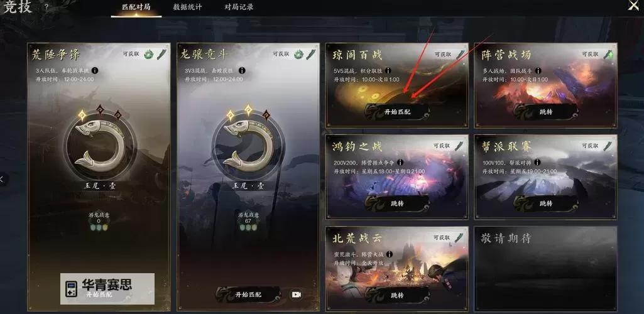Viewport: 644px width, 314px height.
Task: Open the 对局记录 tab
Action: click(x=239, y=7)
